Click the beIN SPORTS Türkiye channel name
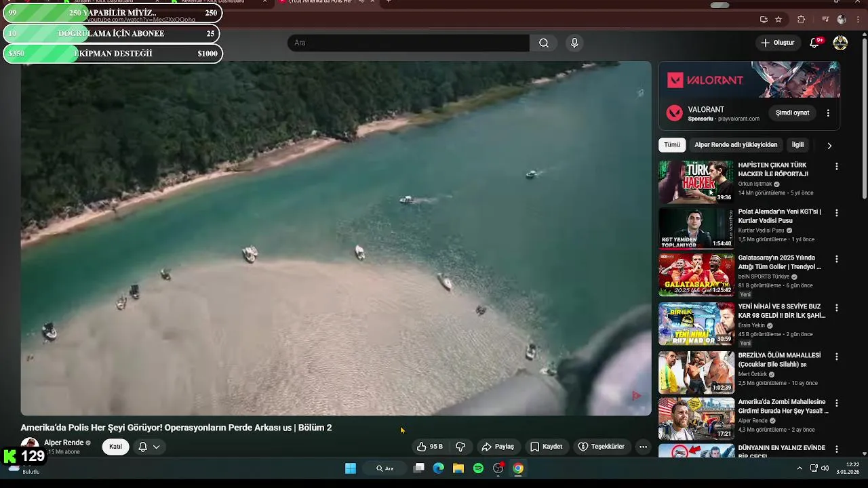The image size is (868, 488). point(764,277)
